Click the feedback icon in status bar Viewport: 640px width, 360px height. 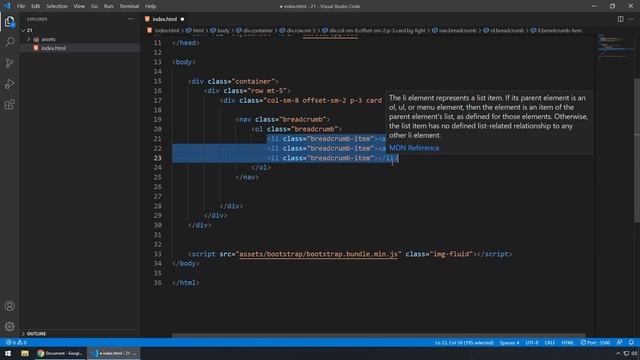pyautogui.click(x=619, y=342)
